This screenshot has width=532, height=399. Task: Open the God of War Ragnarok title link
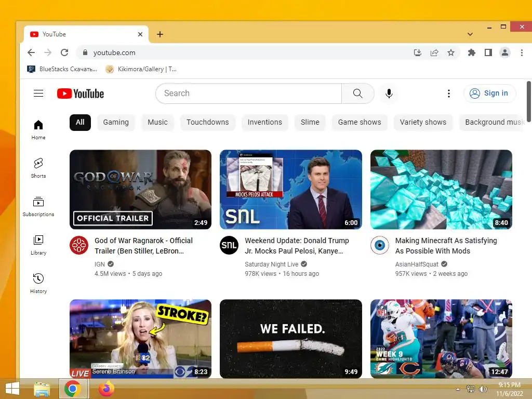(143, 246)
